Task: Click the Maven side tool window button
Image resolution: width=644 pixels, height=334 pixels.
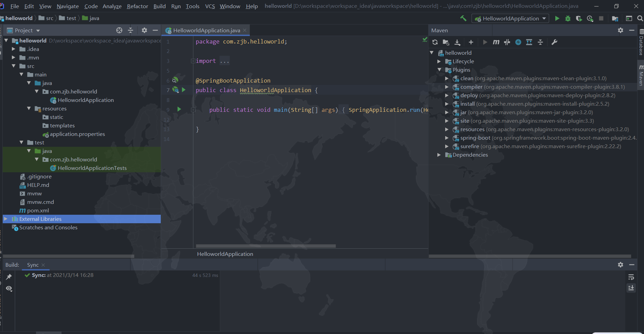Action: 641,75
